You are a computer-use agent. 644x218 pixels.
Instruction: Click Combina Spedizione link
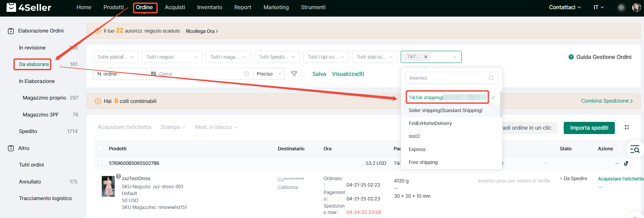[x=607, y=101]
